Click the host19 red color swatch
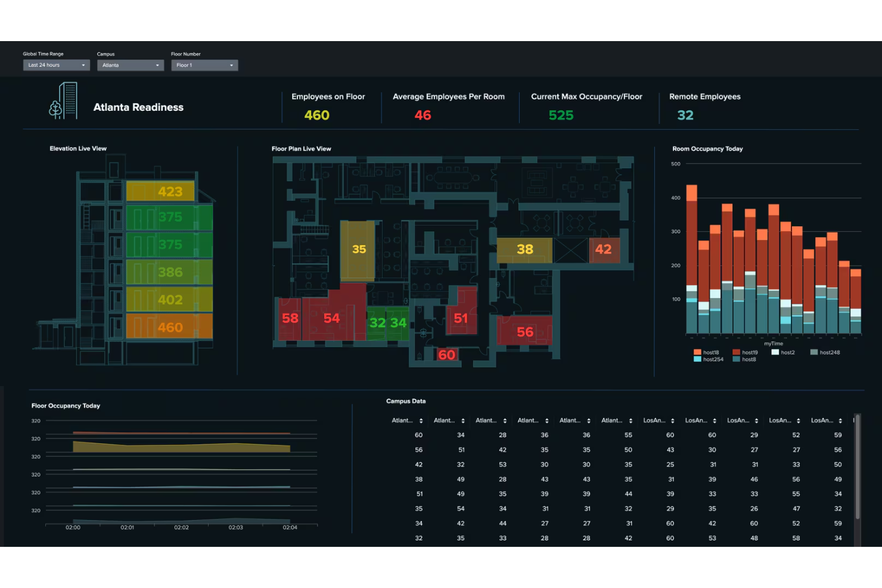Viewport: 882px width, 588px height. [x=736, y=352]
